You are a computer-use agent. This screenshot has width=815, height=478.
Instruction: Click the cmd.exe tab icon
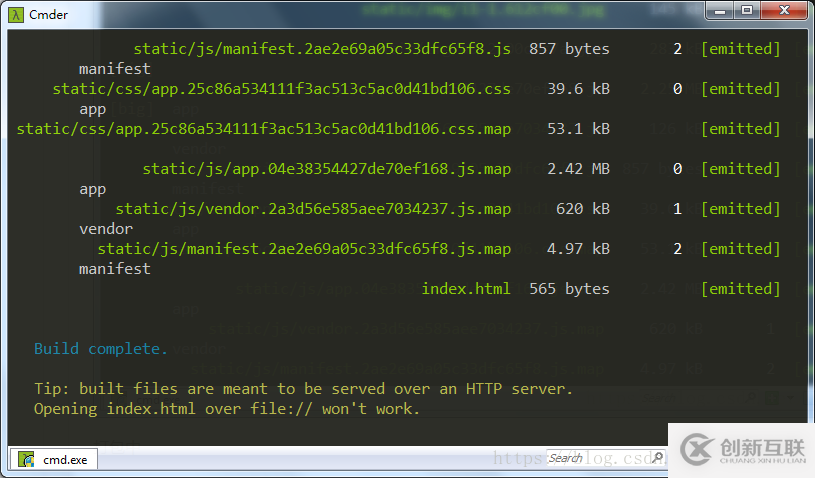(x=26, y=459)
